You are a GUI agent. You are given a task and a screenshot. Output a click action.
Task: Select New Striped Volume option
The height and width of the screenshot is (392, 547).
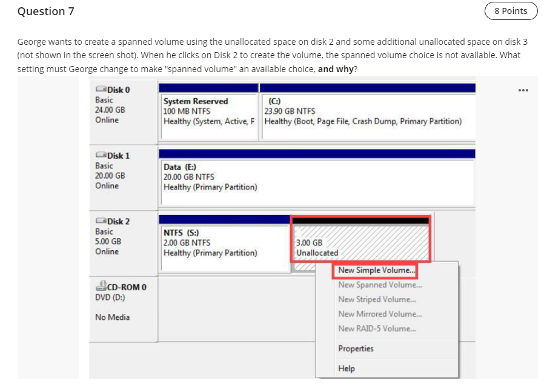point(376,299)
